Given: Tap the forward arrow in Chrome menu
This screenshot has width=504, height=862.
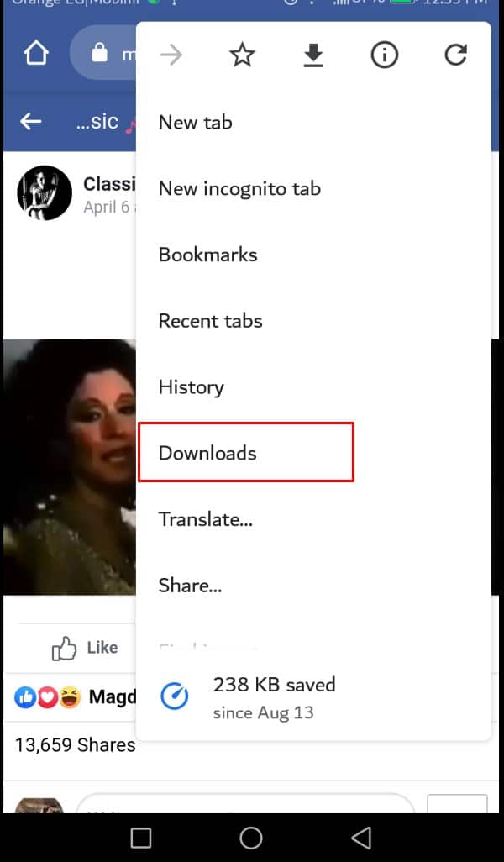Looking at the screenshot, I should pos(171,55).
